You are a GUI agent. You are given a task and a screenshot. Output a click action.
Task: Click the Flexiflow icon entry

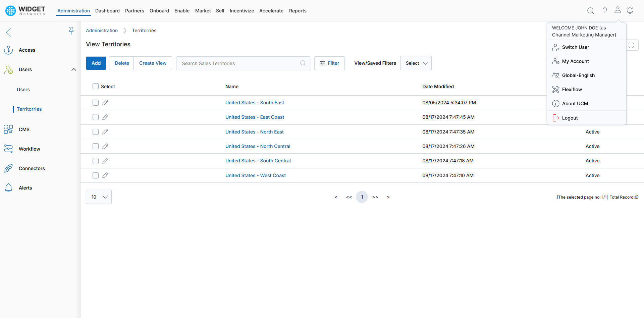click(555, 89)
